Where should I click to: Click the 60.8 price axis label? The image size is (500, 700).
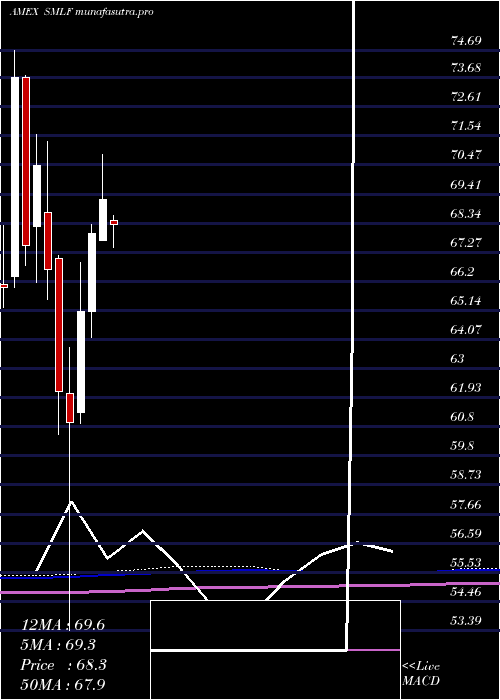coord(463,417)
